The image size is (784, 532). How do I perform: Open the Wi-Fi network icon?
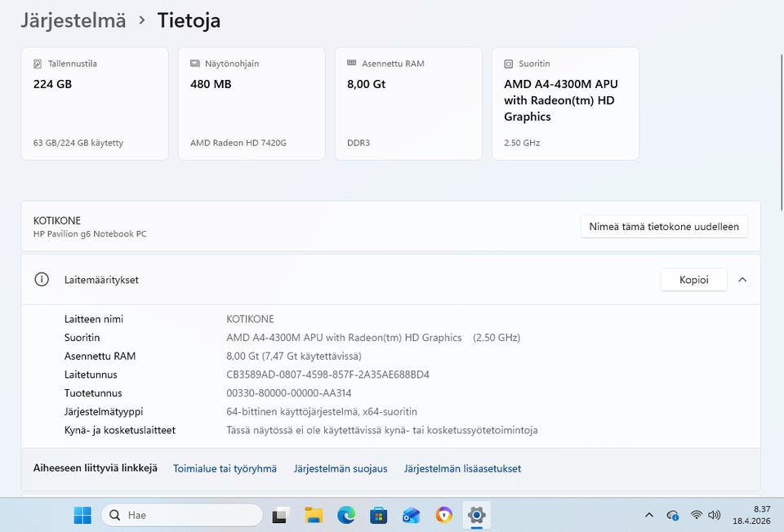tap(696, 515)
